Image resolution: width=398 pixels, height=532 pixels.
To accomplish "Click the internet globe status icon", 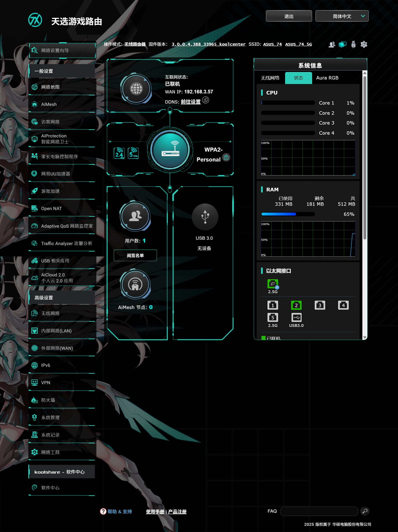I will (136, 89).
